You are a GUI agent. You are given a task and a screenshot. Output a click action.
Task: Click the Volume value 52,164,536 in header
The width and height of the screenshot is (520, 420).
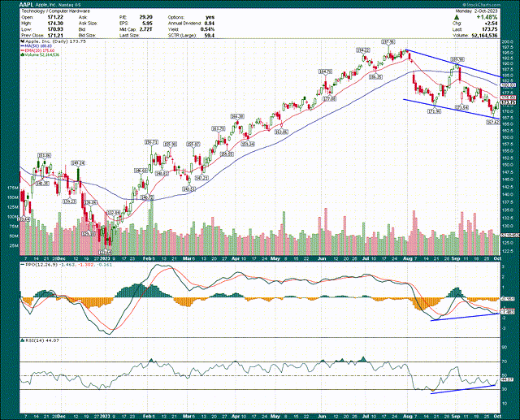click(x=484, y=35)
